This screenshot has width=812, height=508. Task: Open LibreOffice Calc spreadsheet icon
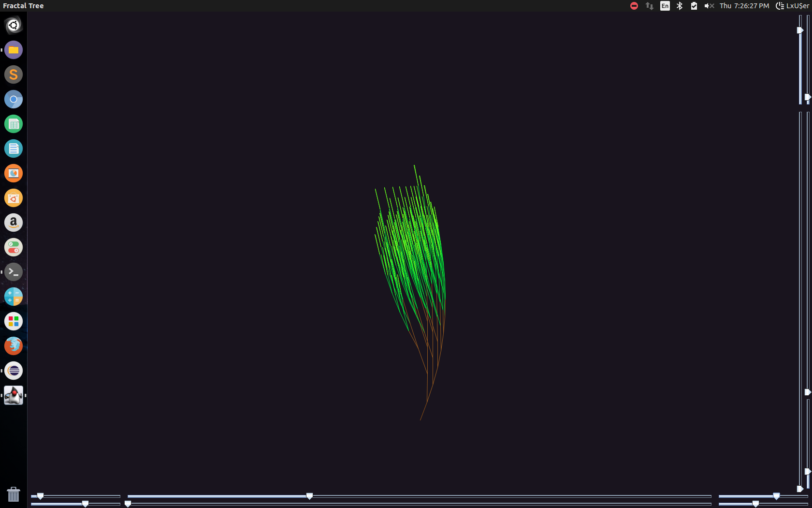click(14, 124)
